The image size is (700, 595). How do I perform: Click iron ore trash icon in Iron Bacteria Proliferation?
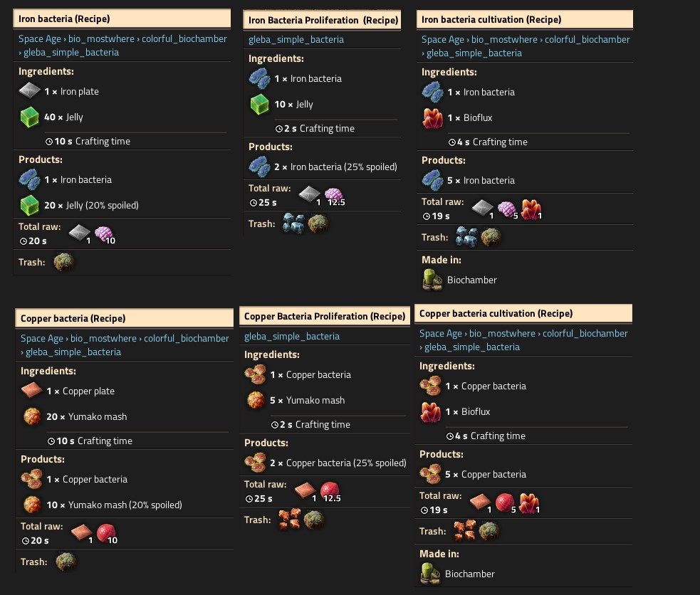(x=293, y=223)
